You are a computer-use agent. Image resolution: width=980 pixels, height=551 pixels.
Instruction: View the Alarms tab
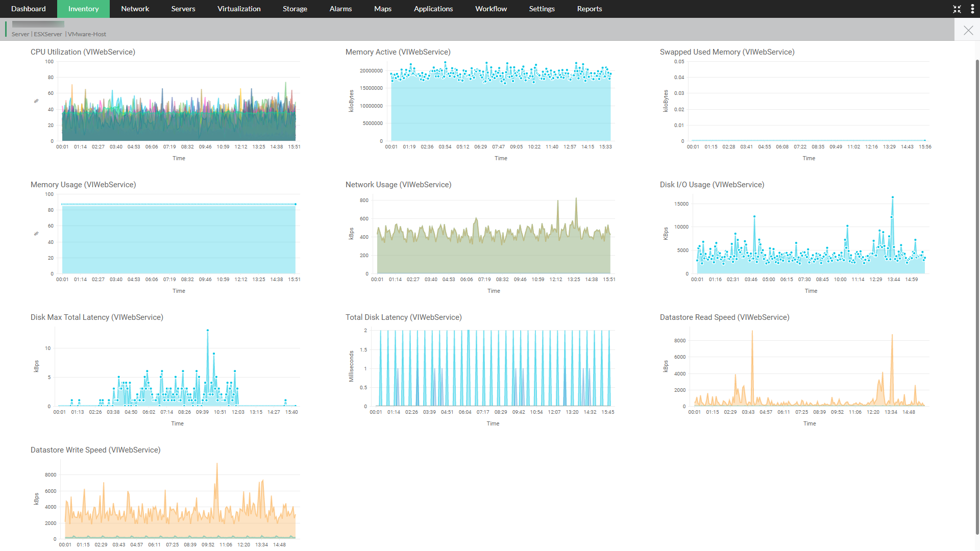[340, 9]
